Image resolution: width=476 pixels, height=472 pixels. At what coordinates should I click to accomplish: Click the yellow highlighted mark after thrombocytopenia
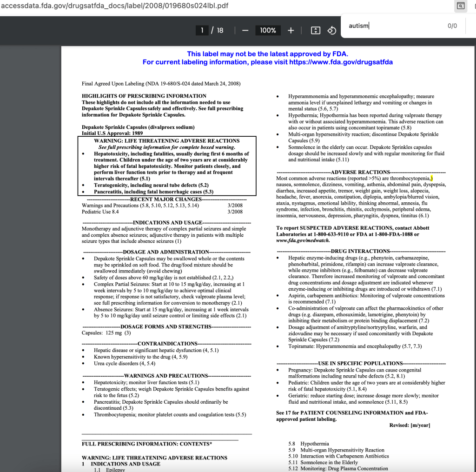coord(431,178)
